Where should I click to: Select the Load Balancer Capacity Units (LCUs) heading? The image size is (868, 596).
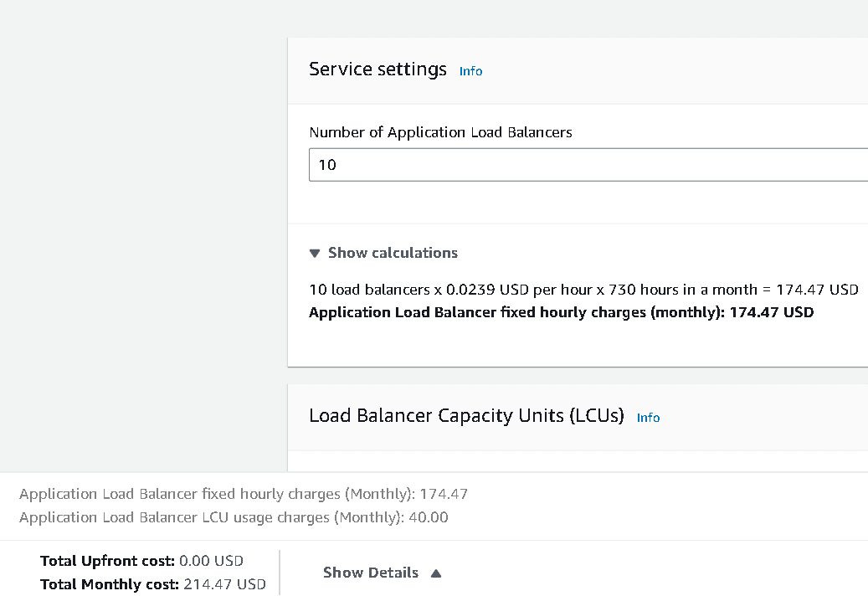467,415
